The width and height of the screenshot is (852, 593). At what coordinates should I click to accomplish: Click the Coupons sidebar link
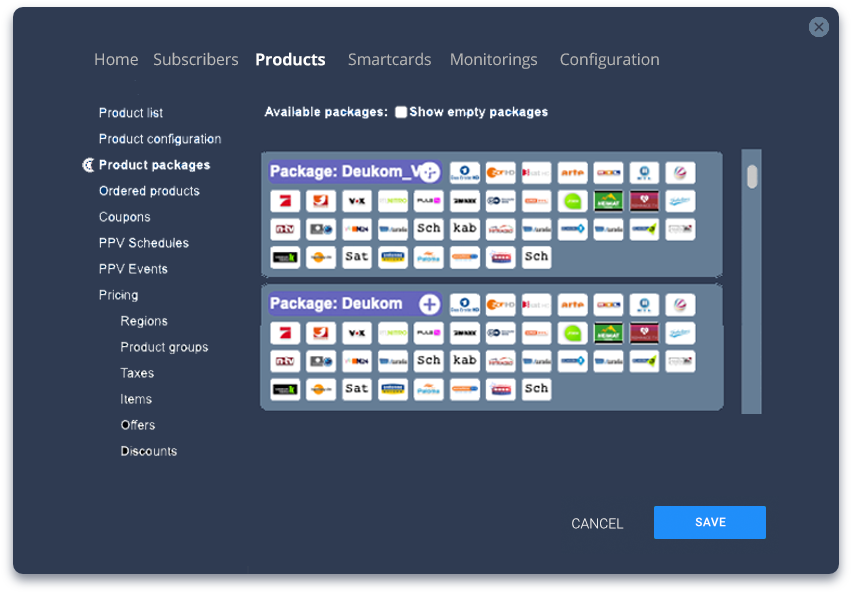pos(124,217)
